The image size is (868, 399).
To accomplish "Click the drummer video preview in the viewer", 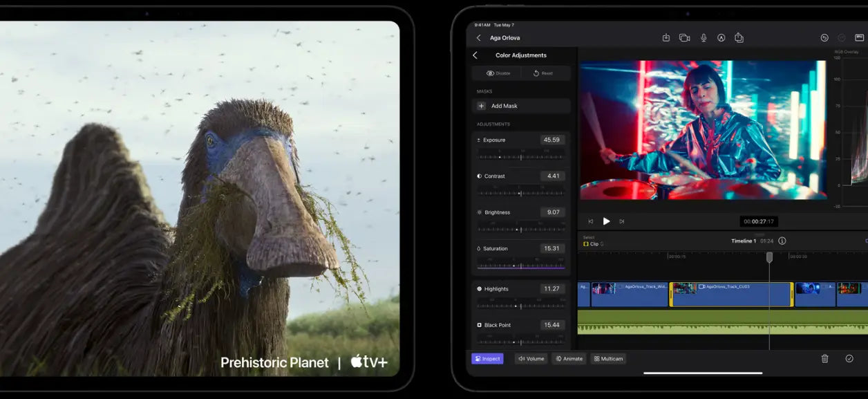I will pyautogui.click(x=703, y=130).
